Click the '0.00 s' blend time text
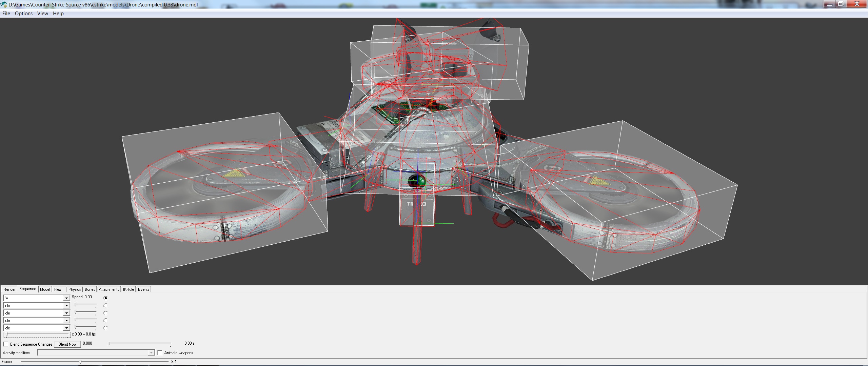The image size is (868, 366). pos(189,343)
